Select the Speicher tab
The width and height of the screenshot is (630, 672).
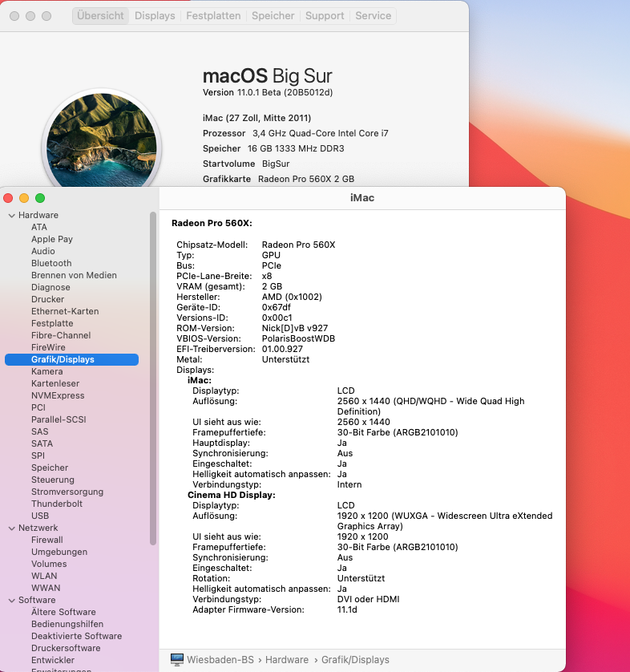click(x=273, y=16)
